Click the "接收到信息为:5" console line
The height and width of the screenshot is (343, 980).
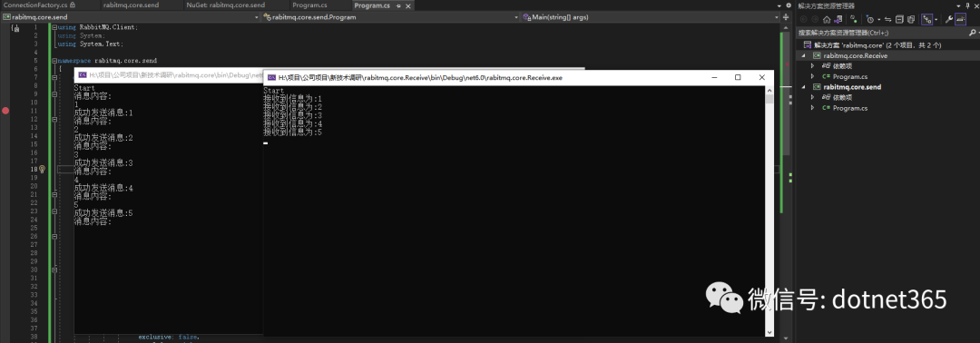point(292,132)
